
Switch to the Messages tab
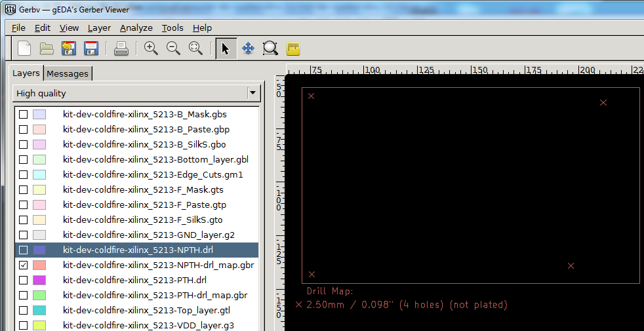pos(68,73)
